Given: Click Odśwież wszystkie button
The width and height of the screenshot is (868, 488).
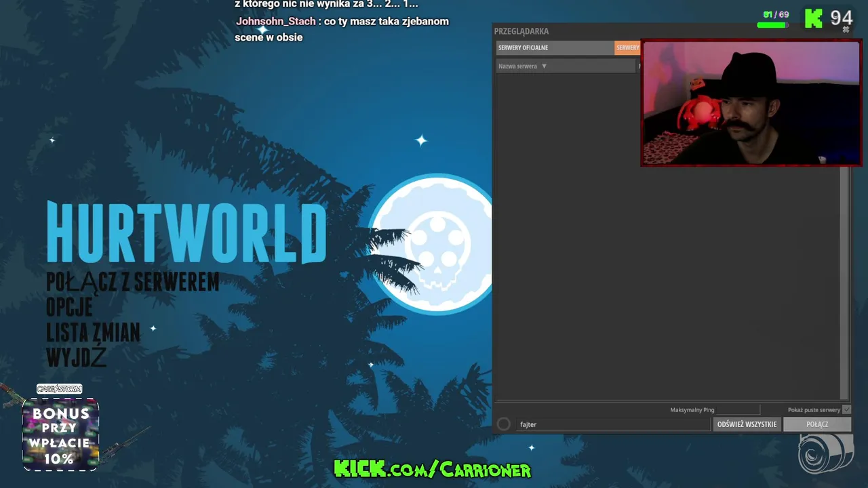Looking at the screenshot, I should pos(747,424).
